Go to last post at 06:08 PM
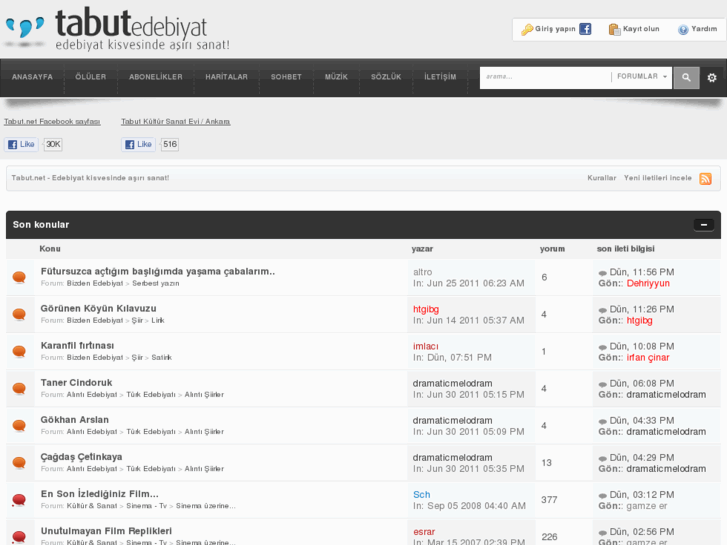Image resolution: width=727 pixels, height=545 pixels. (x=602, y=384)
